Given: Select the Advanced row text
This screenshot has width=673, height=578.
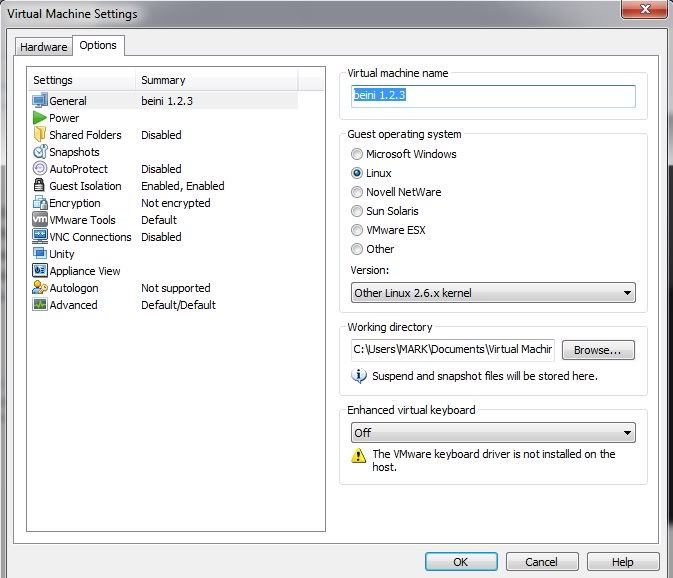Looking at the screenshot, I should (73, 305).
